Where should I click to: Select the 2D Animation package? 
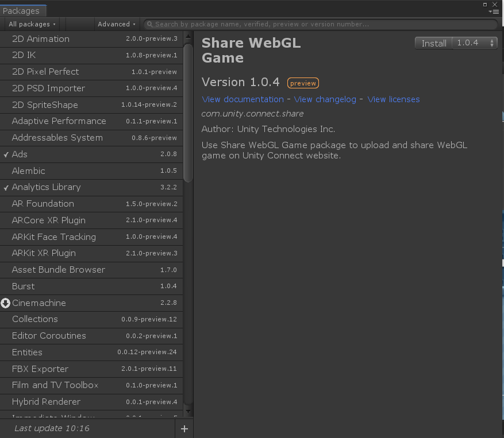tap(91, 39)
